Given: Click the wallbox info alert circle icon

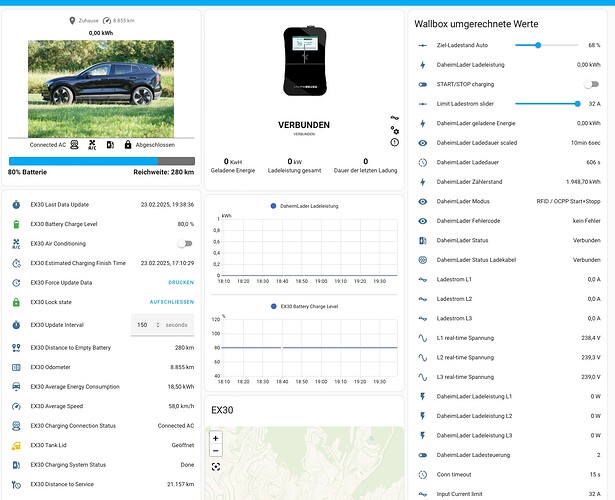Looking at the screenshot, I should pos(395,142).
